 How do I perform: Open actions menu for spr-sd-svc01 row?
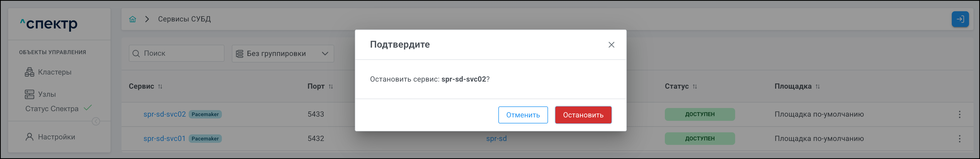click(959, 139)
